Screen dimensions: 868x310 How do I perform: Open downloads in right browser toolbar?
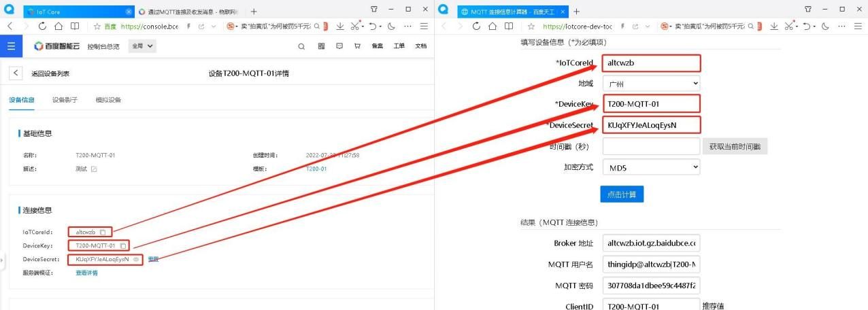[774, 26]
